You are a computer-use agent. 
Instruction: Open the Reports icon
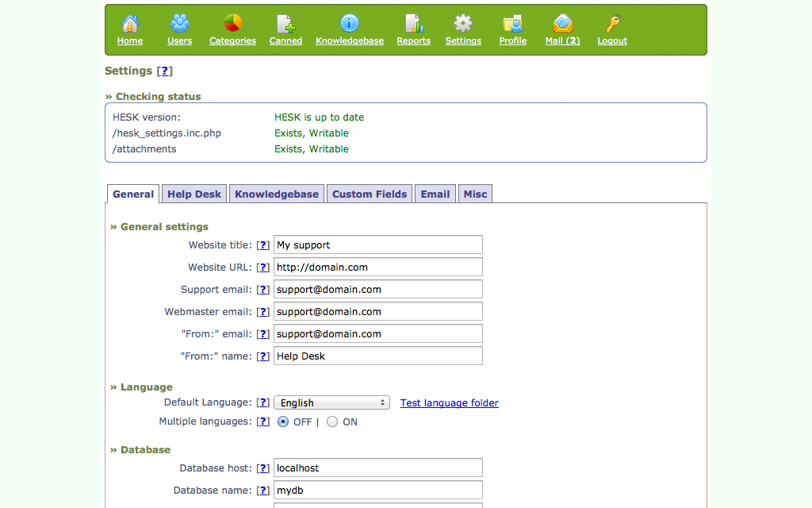(x=413, y=24)
